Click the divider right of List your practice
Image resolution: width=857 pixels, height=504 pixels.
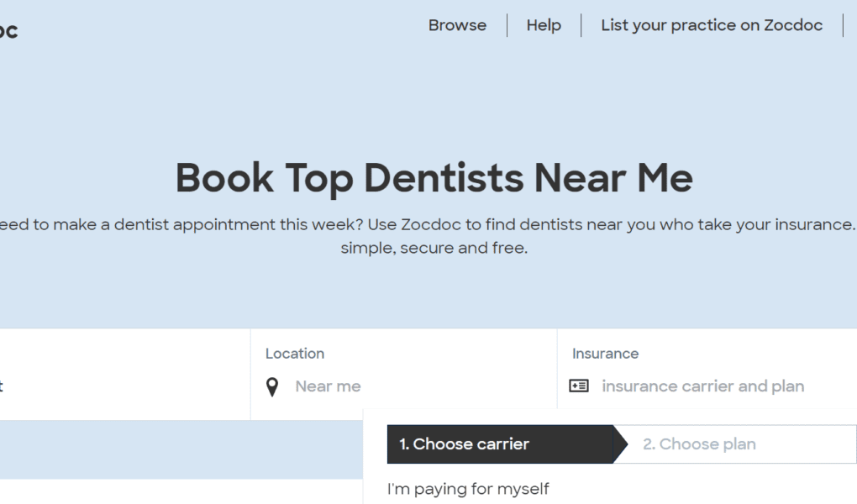pos(843,25)
